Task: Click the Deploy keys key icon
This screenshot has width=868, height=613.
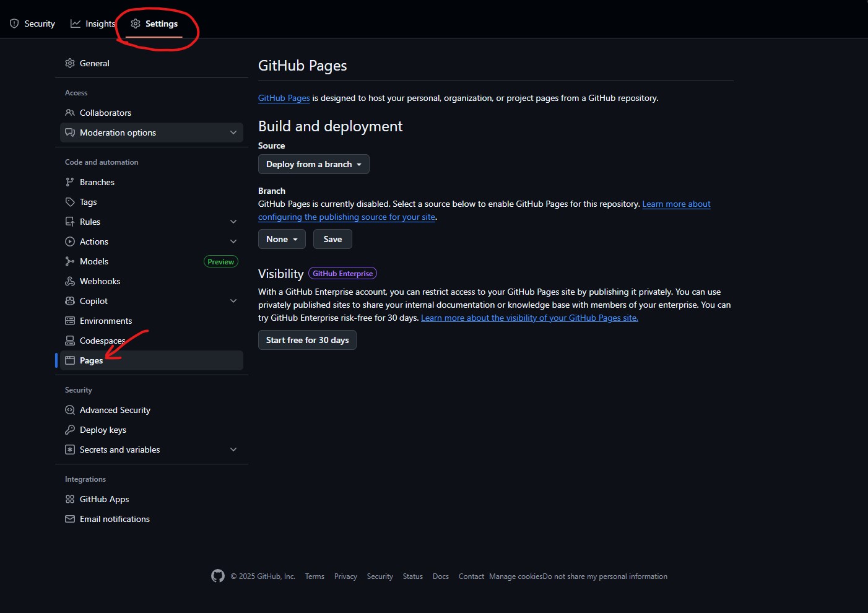Action: pyautogui.click(x=70, y=430)
